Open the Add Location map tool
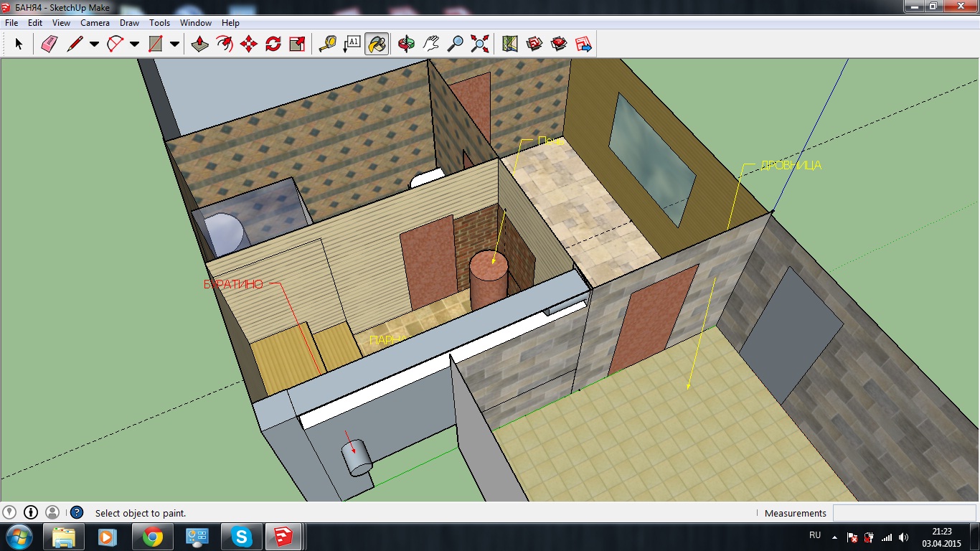Viewport: 980px width, 551px height. (510, 44)
